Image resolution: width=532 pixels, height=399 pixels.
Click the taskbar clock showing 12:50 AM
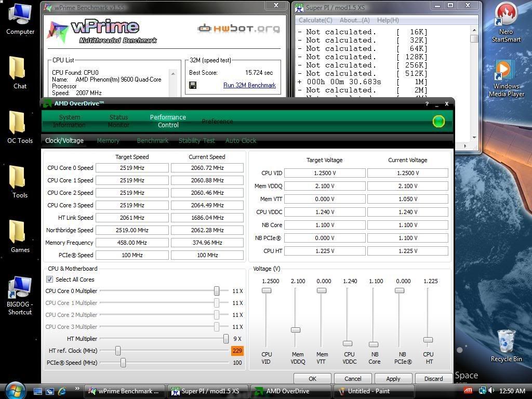point(512,391)
